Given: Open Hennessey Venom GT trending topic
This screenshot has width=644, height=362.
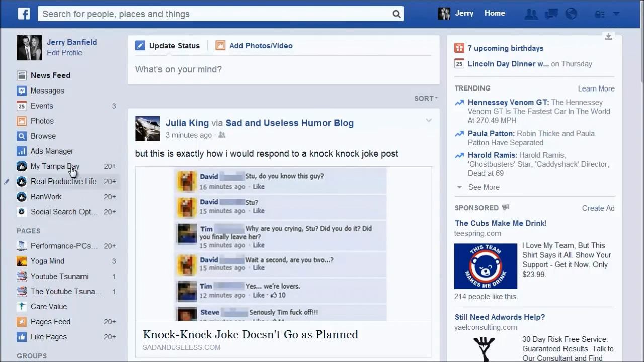Looking at the screenshot, I should click(508, 102).
